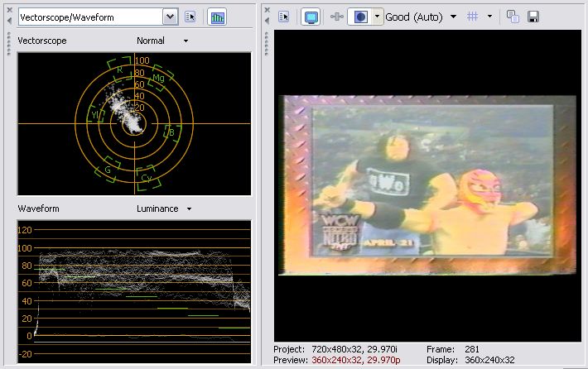Open Project Video Properties in preview toolbar
The width and height of the screenshot is (588, 369).
pyautogui.click(x=284, y=17)
